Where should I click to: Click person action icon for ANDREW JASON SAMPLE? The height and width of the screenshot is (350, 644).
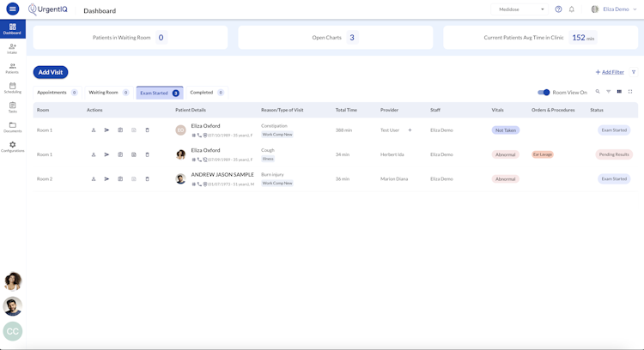pos(94,179)
